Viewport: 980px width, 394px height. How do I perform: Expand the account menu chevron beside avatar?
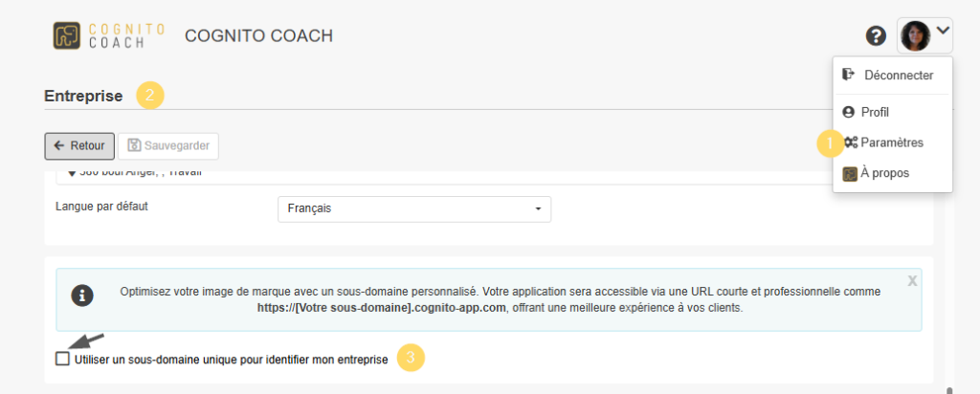[943, 32]
